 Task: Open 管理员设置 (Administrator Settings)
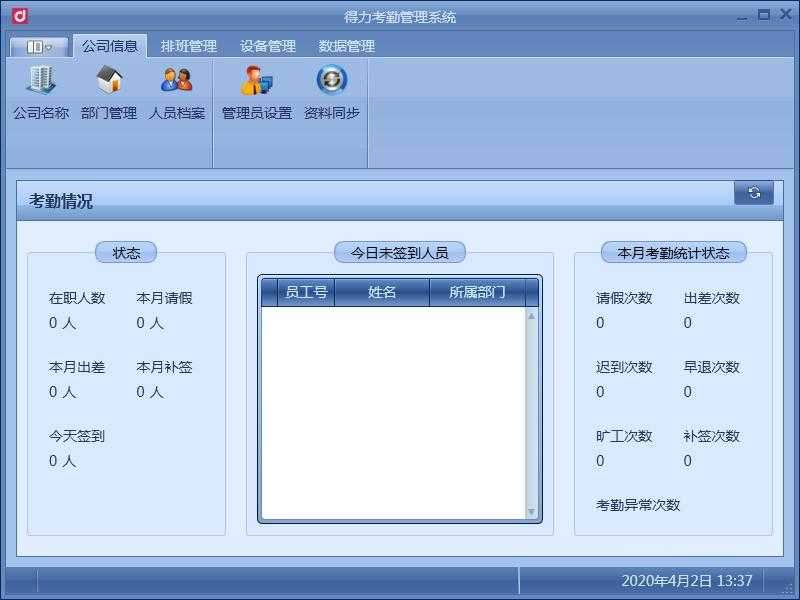click(x=255, y=95)
